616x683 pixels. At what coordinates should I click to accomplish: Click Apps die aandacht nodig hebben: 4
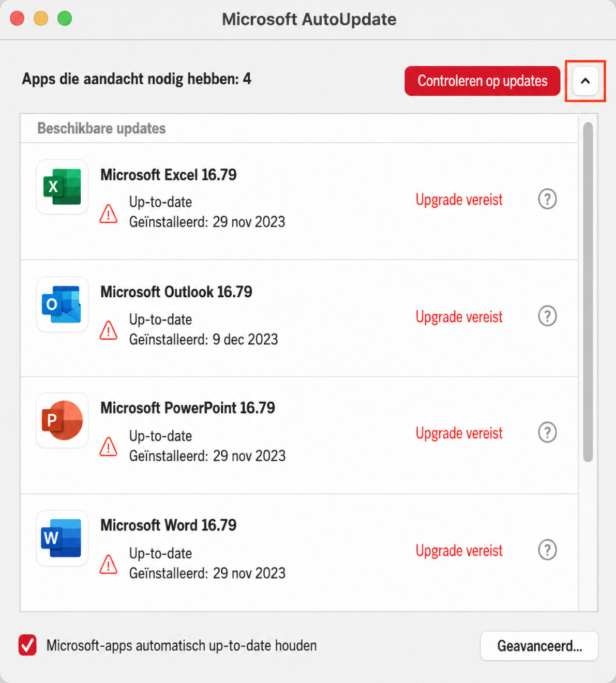coord(137,79)
